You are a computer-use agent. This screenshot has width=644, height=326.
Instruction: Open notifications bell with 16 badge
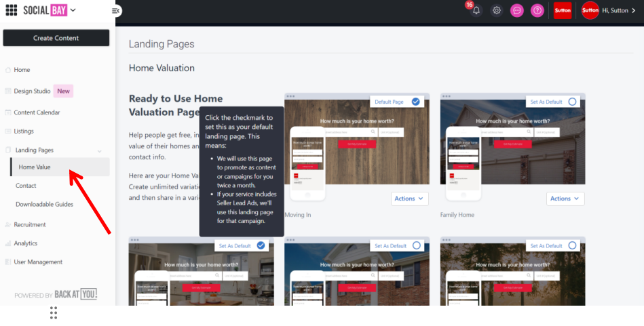coord(476,10)
